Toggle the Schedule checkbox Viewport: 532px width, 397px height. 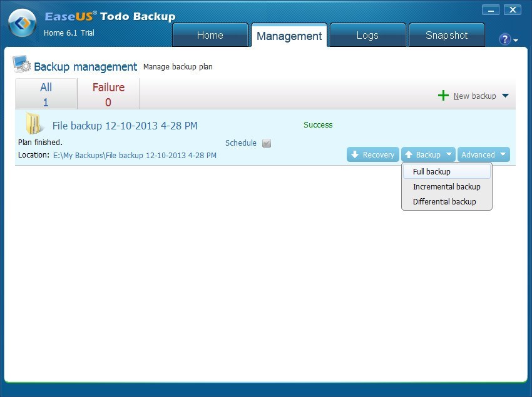267,143
